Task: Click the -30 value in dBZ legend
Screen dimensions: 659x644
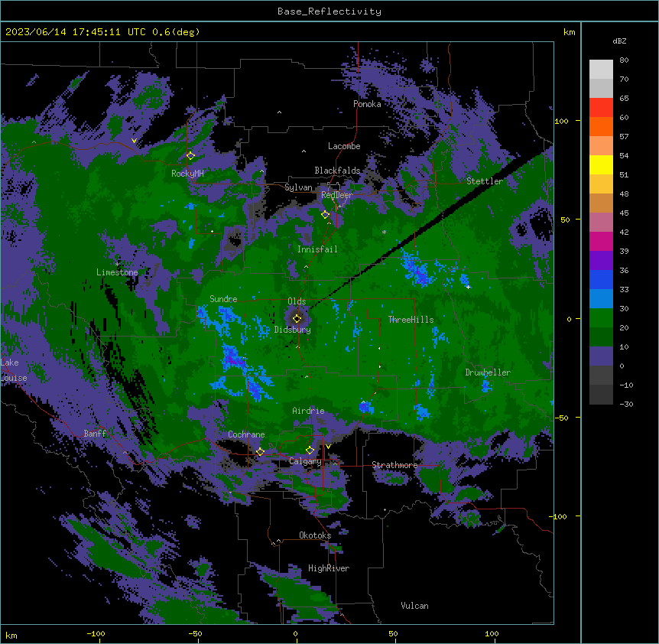Action: coord(626,405)
